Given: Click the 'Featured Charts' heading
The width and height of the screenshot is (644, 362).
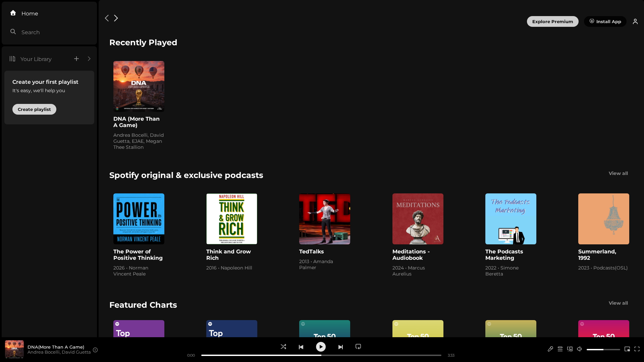Looking at the screenshot, I should (x=143, y=305).
